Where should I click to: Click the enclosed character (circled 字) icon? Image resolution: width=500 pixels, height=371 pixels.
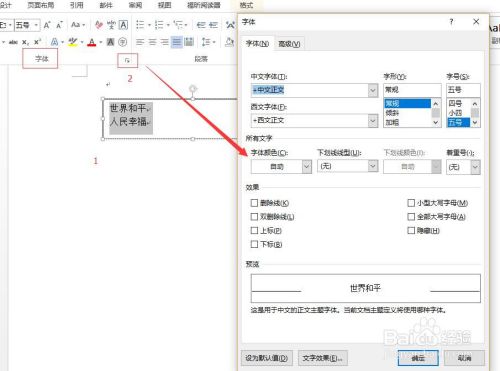(x=123, y=42)
